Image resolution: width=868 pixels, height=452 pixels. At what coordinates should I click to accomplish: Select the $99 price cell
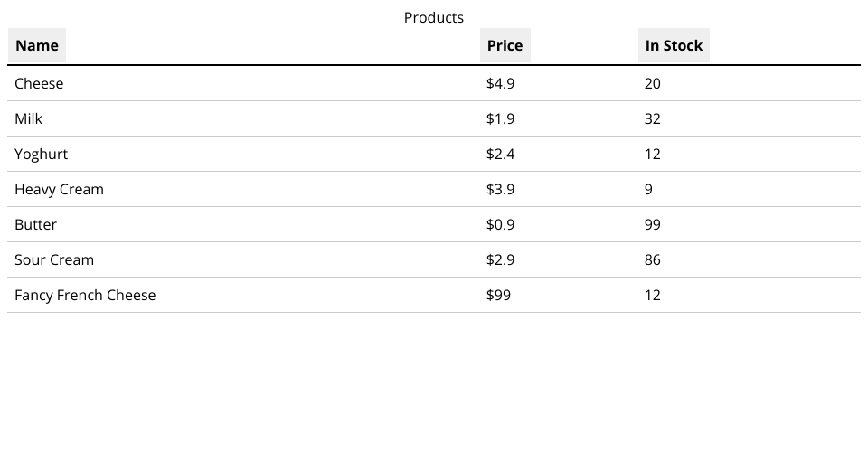click(499, 295)
